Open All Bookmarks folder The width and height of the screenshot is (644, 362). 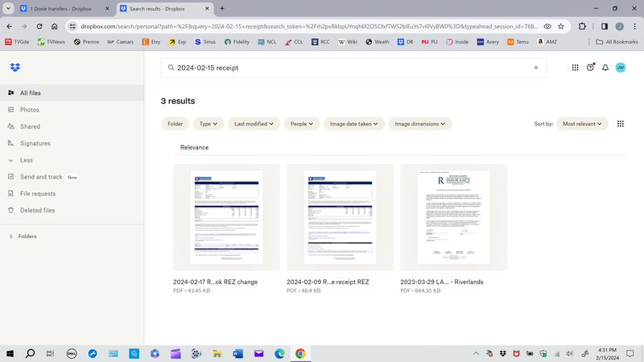[x=617, y=42]
